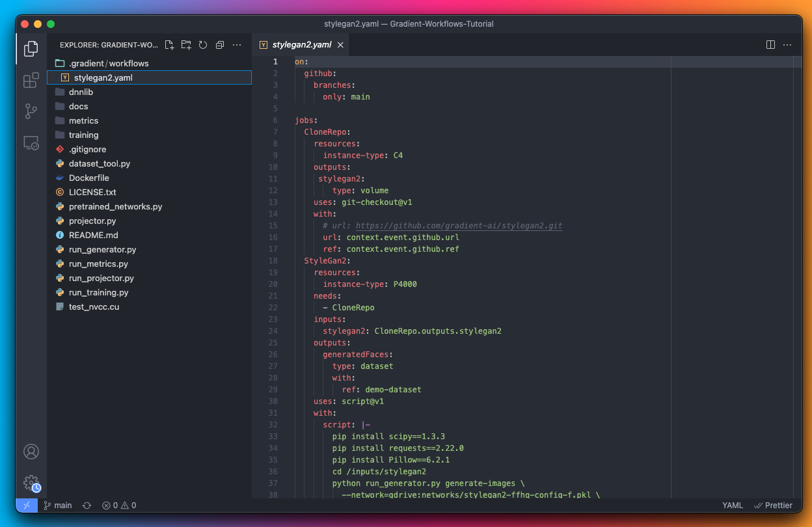
Task: Click 'type: volume' on line 12
Action: [x=360, y=191]
